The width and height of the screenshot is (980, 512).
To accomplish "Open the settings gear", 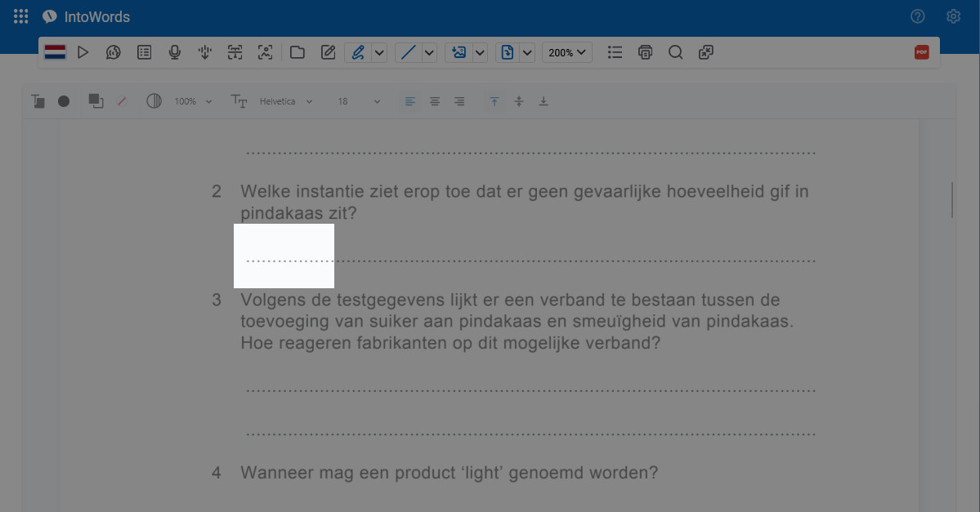I will pyautogui.click(x=953, y=16).
